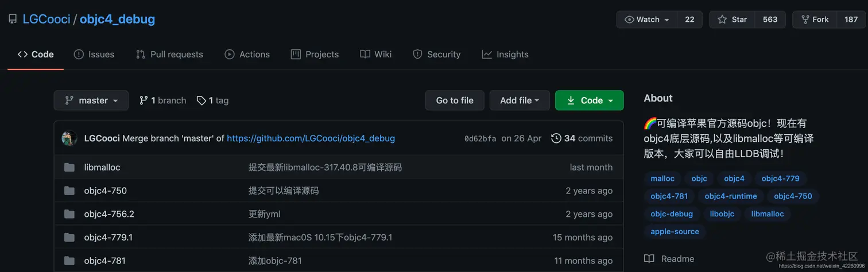Open the '提交可以编译源码' commit message

click(x=284, y=191)
